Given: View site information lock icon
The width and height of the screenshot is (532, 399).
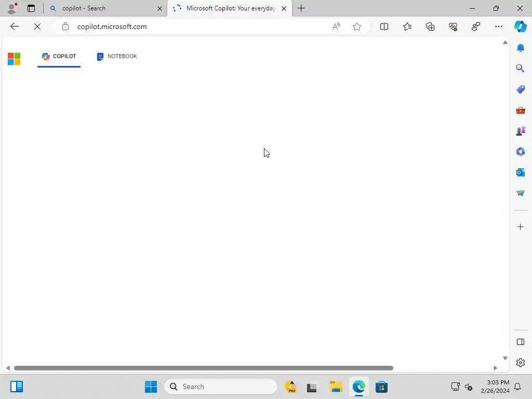Looking at the screenshot, I should coord(65,26).
